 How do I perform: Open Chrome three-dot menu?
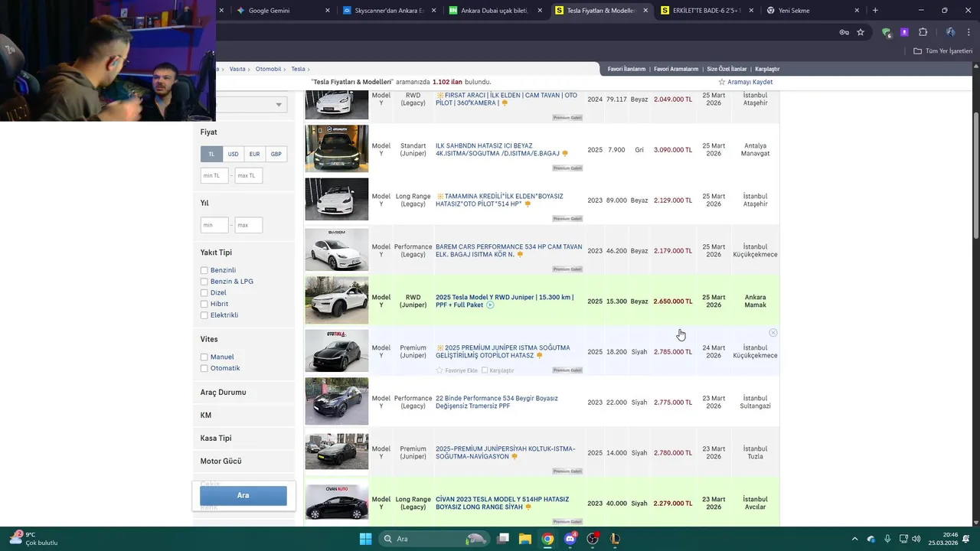click(968, 32)
